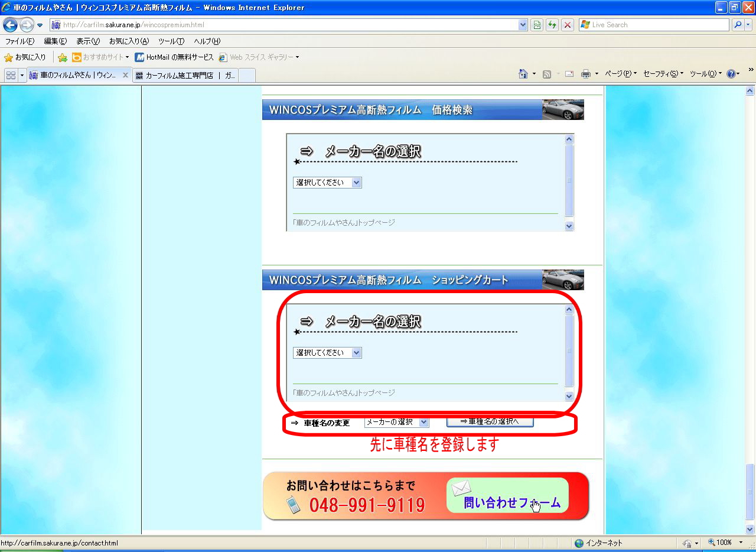Toggle the Compatibility View icon
Viewport: 756px width, 552px height.
click(x=537, y=25)
